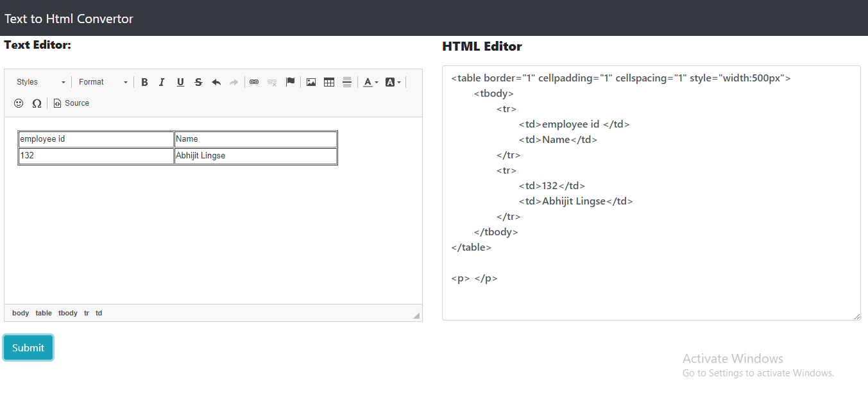Insert horizontal line icon
Screen dimensions: 868x393
pyautogui.click(x=347, y=82)
